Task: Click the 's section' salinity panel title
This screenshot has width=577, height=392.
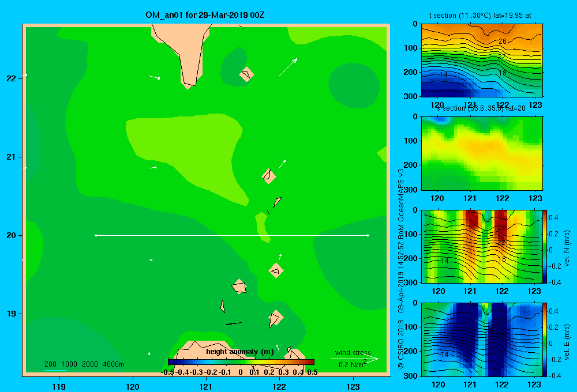Action: point(481,108)
